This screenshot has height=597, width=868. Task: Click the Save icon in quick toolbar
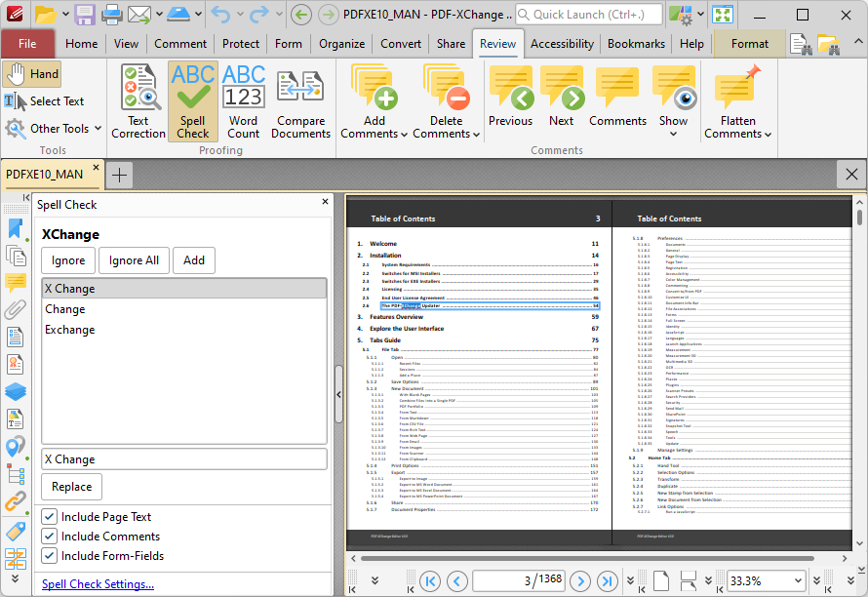85,15
